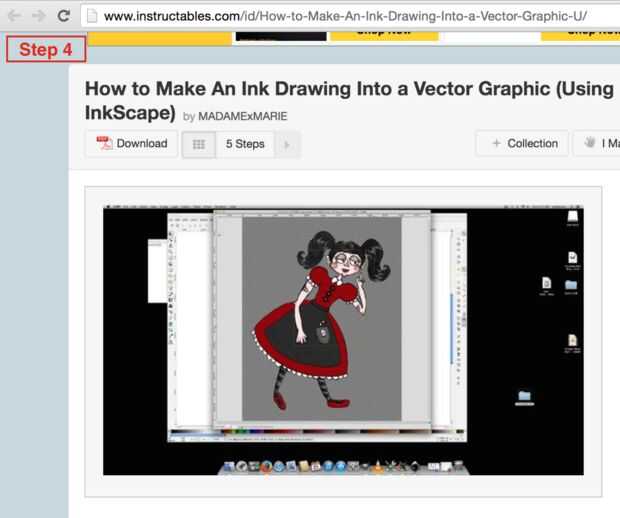Focus the instructables.com URL address field

(x=350, y=16)
